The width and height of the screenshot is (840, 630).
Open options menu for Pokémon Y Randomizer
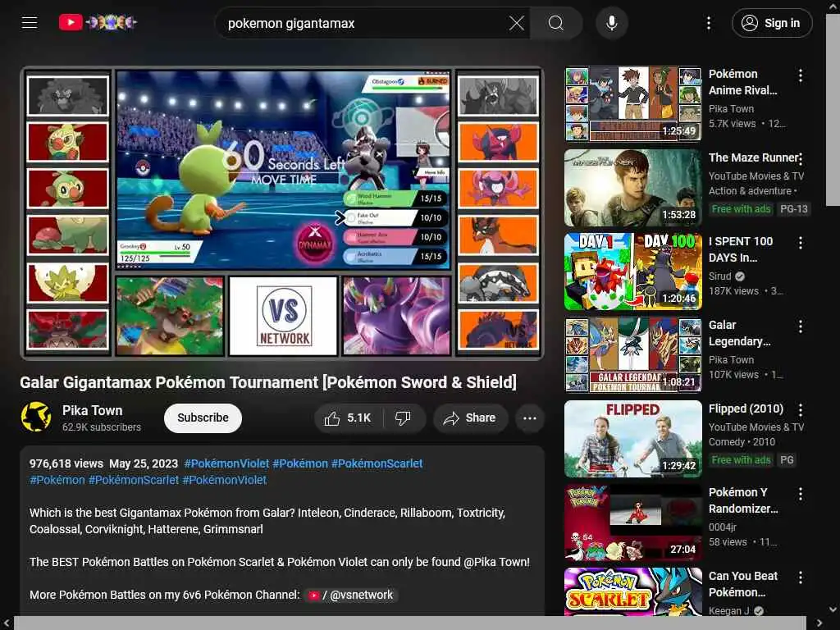(801, 493)
